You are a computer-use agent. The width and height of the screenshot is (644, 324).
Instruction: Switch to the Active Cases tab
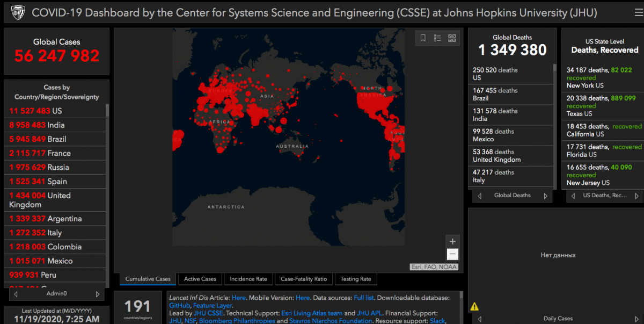pos(200,279)
